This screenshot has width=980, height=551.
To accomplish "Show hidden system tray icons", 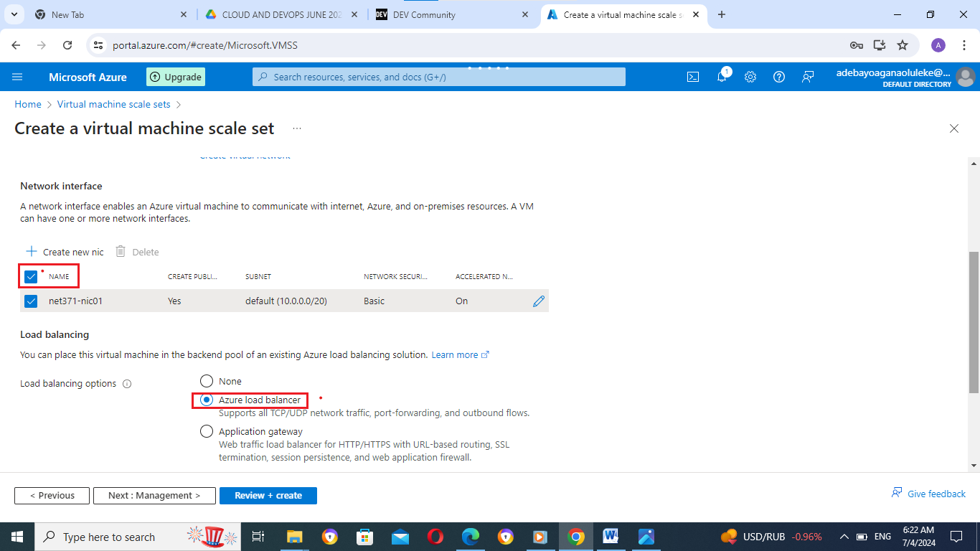I will pos(844,537).
